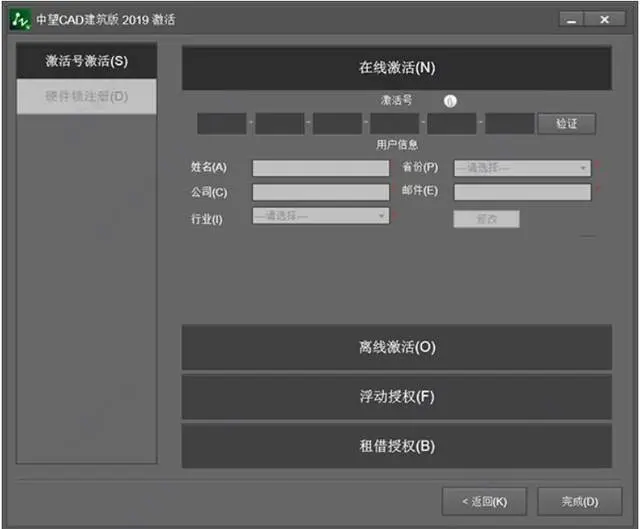Click the first activation code box
640x529 pixels.
[222, 124]
